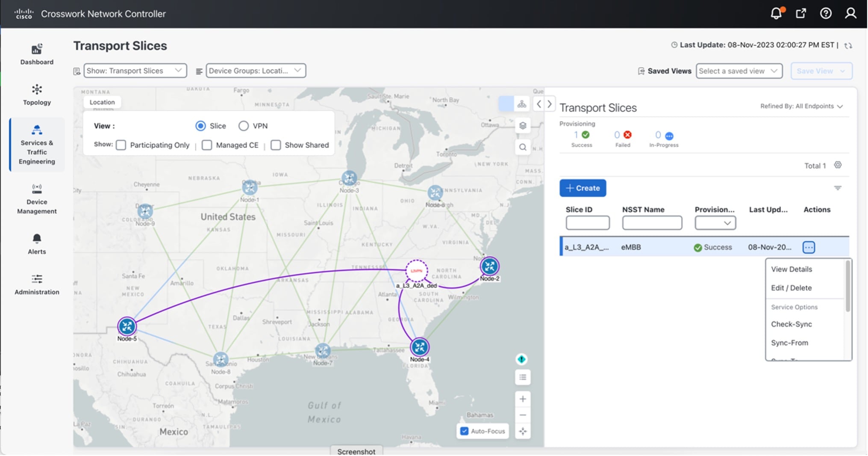Click the fit-to-screen map icon
The width and height of the screenshot is (868, 456).
tap(522, 431)
